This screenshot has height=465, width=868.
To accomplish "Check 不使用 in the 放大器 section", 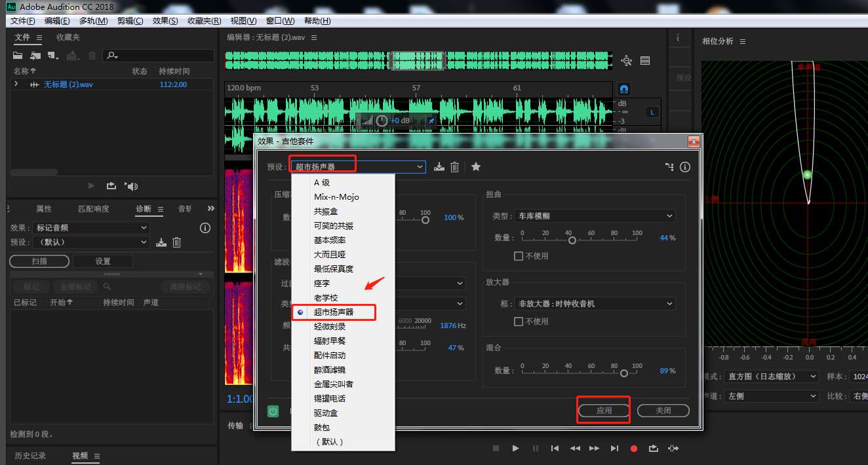I will (x=517, y=321).
